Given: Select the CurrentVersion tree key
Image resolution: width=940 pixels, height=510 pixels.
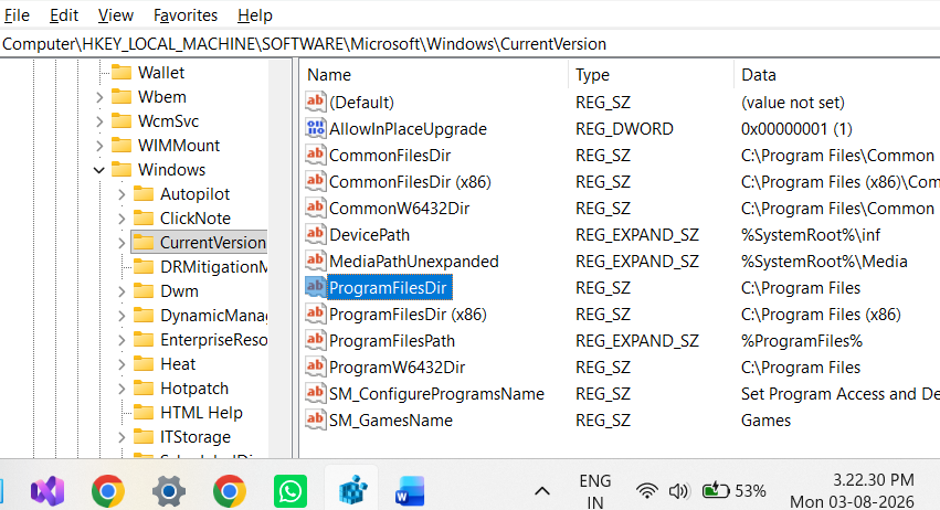Looking at the screenshot, I should (x=212, y=243).
